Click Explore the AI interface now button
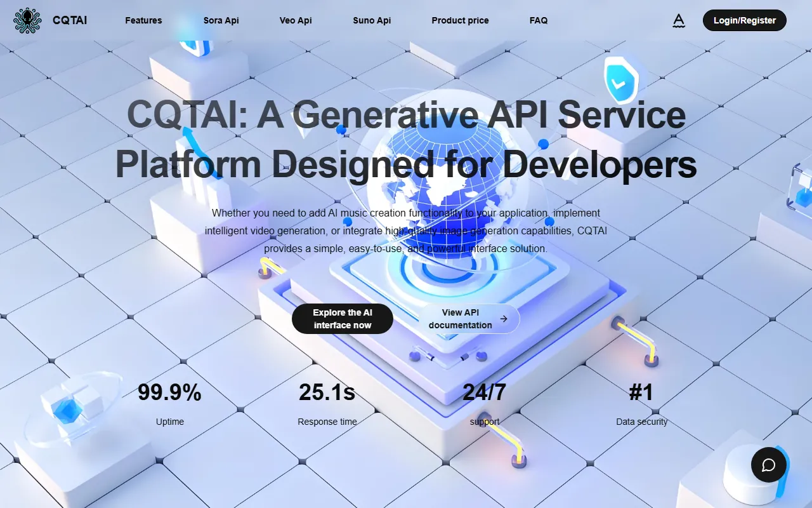Image resolution: width=812 pixels, height=508 pixels. [342, 319]
